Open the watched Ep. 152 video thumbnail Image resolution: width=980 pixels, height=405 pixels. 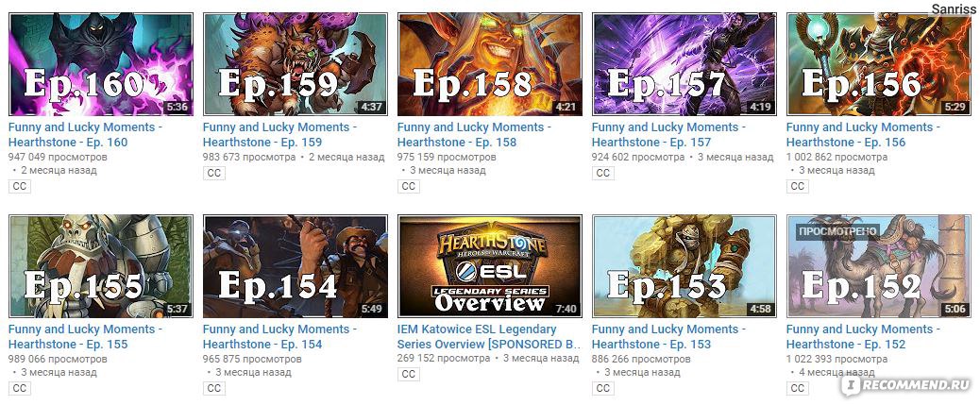[878, 266]
